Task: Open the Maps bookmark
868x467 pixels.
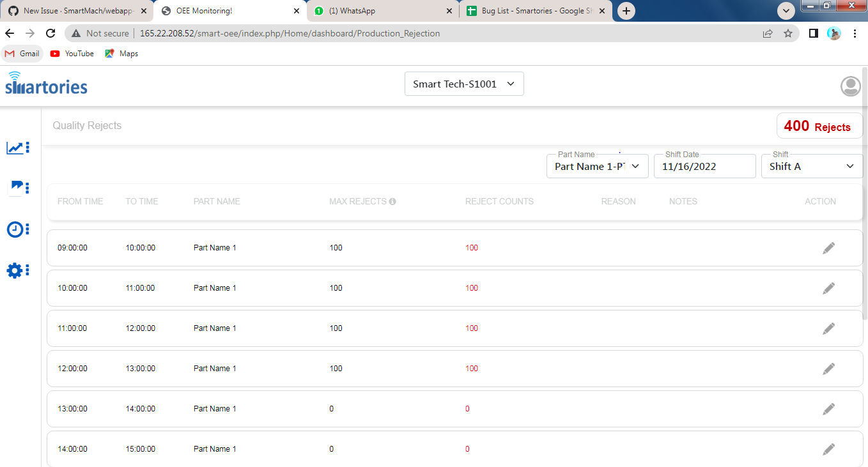Action: click(x=121, y=54)
